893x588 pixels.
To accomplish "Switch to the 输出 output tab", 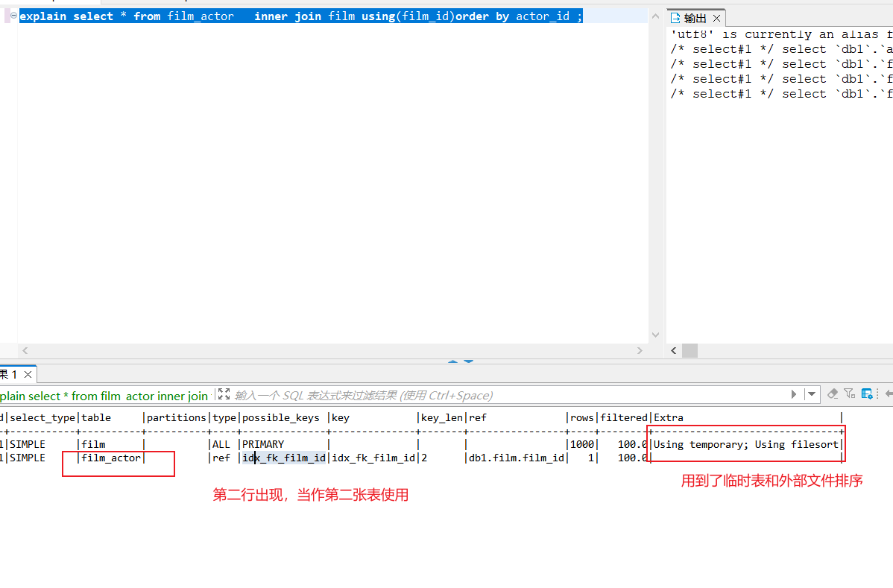I will 695,18.
